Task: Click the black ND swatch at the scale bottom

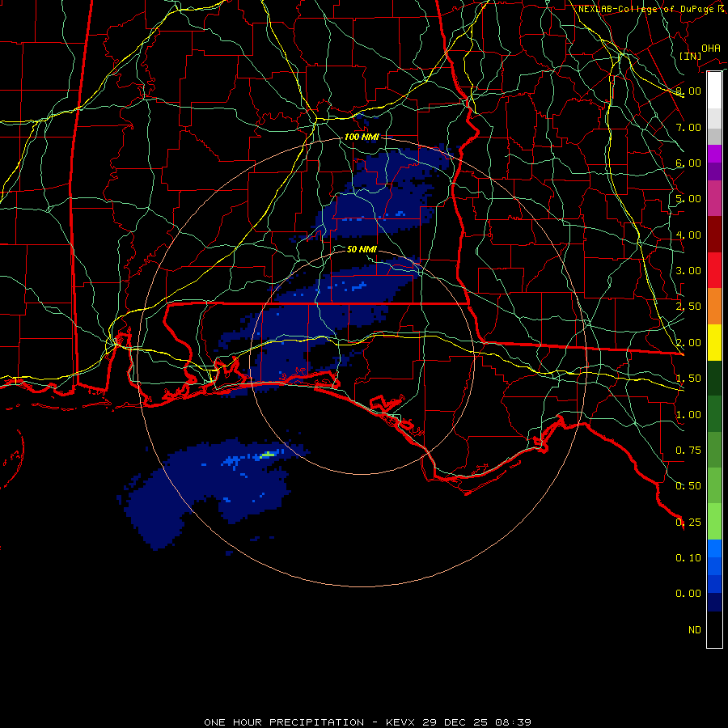Action: tap(714, 629)
